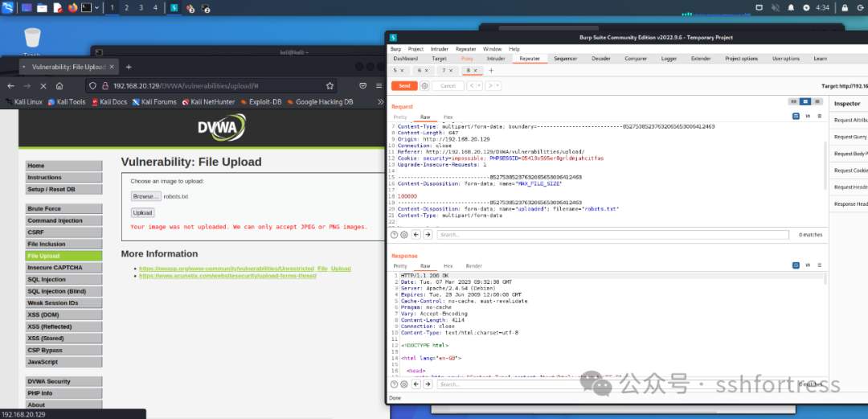Open request search settings gear icon
The image size is (868, 419).
click(405, 235)
